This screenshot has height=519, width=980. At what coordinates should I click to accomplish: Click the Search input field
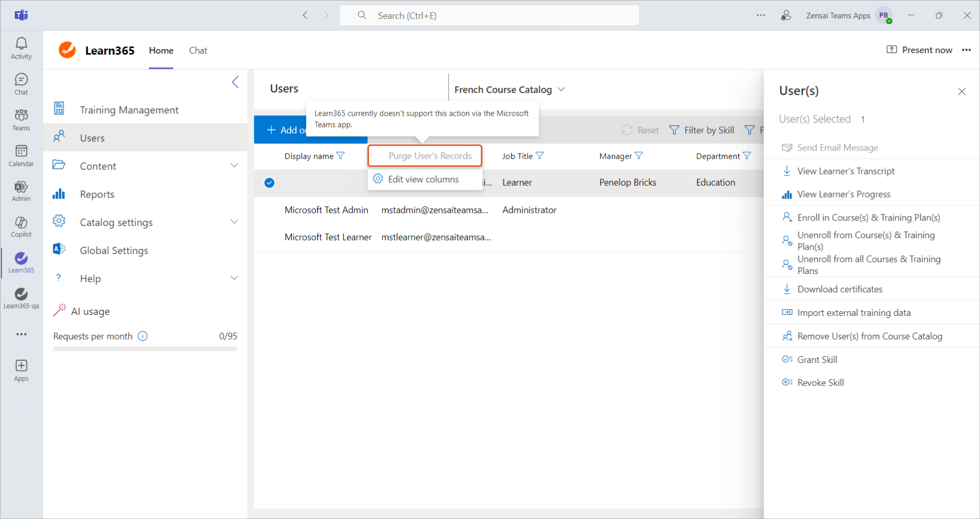489,15
